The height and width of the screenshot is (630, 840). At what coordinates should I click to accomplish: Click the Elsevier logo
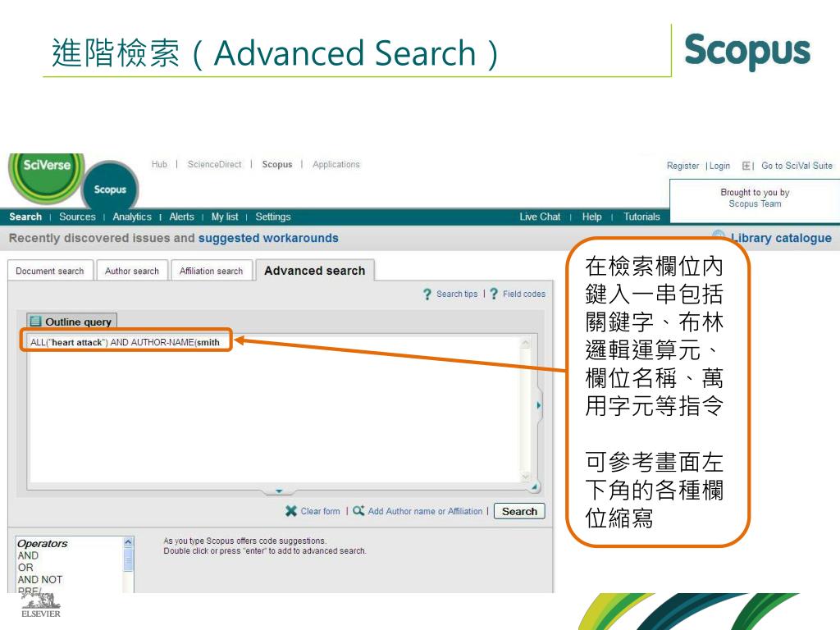(41, 605)
